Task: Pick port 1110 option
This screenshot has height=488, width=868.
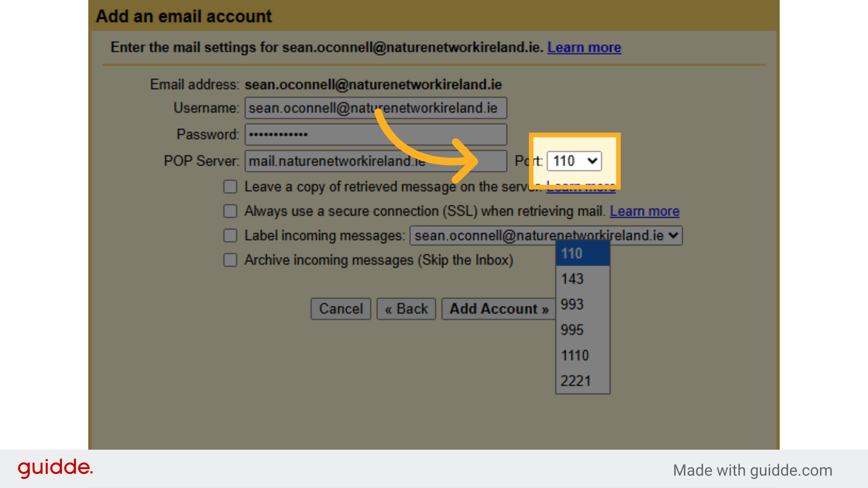Action: tap(582, 356)
